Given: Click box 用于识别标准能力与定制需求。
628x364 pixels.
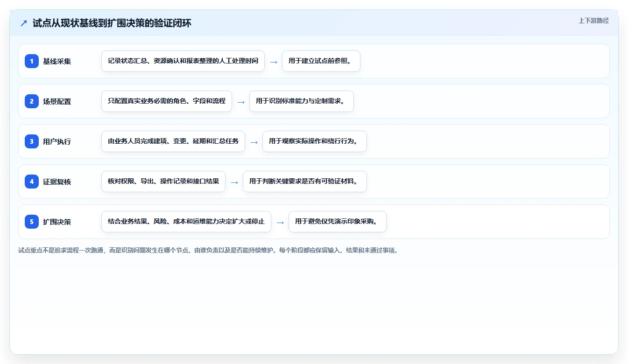Looking at the screenshot, I should click(302, 101).
